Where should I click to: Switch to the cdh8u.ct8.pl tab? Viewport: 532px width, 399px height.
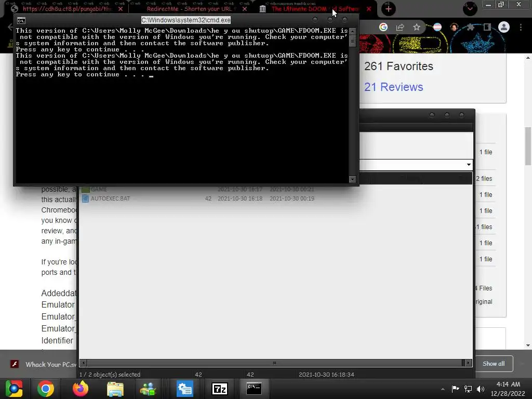[x=67, y=9]
